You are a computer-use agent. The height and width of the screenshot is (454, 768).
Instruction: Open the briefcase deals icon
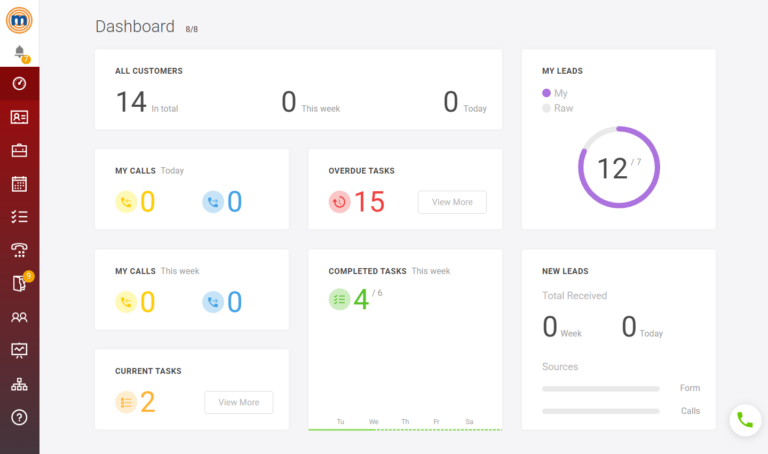click(x=19, y=150)
